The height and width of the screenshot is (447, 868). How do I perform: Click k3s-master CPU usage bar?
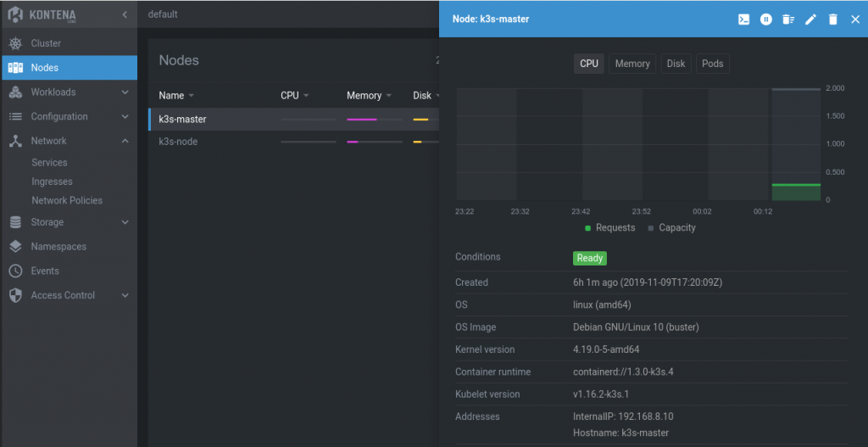click(x=308, y=119)
